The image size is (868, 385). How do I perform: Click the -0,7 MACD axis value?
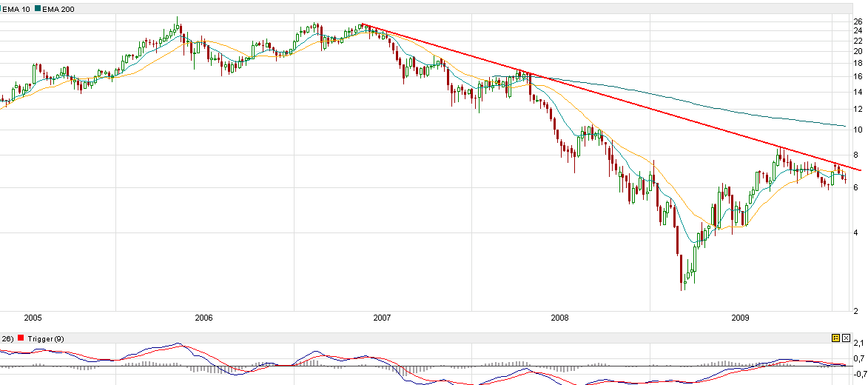[x=858, y=373]
